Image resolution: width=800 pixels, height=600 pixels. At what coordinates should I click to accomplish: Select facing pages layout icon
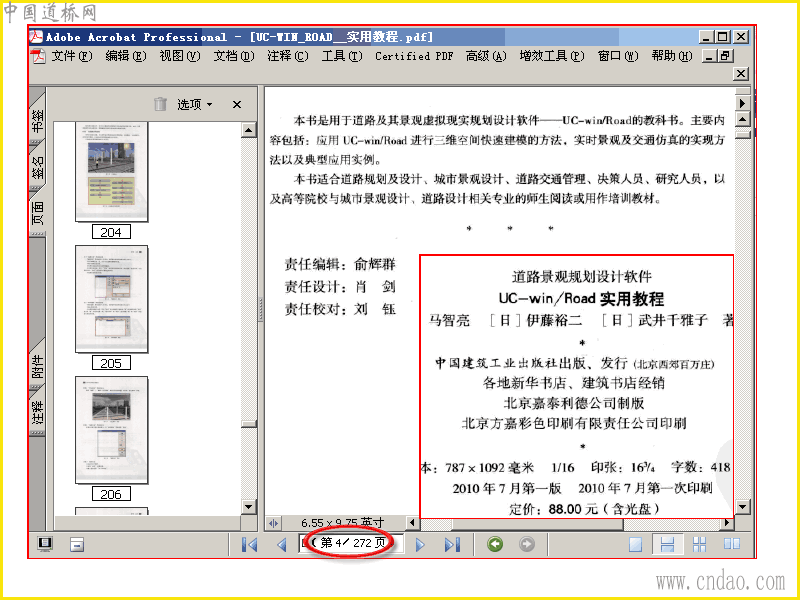[x=732, y=544]
